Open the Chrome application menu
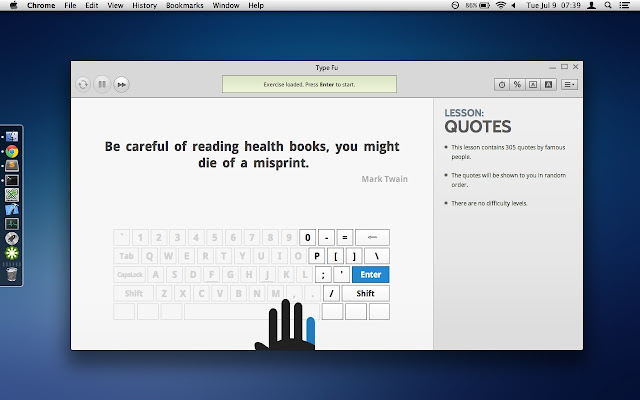Image resolution: width=640 pixels, height=400 pixels. coord(41,5)
